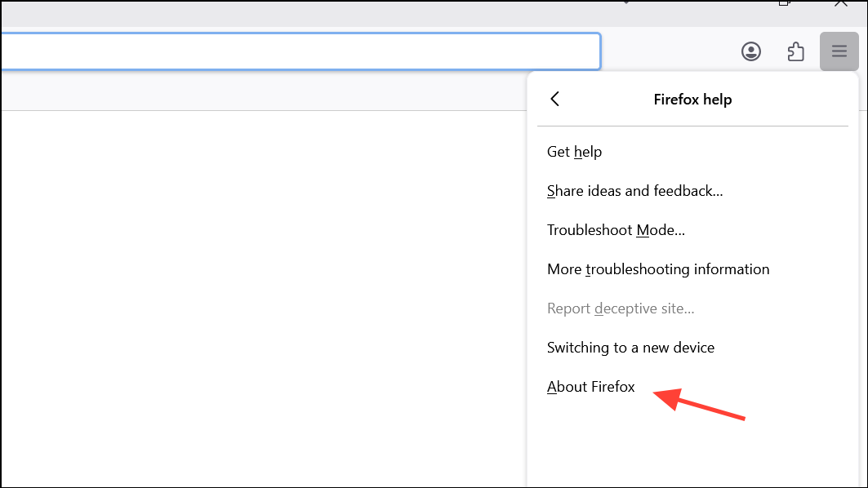This screenshot has height=488, width=868.
Task: Click the blank page content area
Action: (x=264, y=299)
